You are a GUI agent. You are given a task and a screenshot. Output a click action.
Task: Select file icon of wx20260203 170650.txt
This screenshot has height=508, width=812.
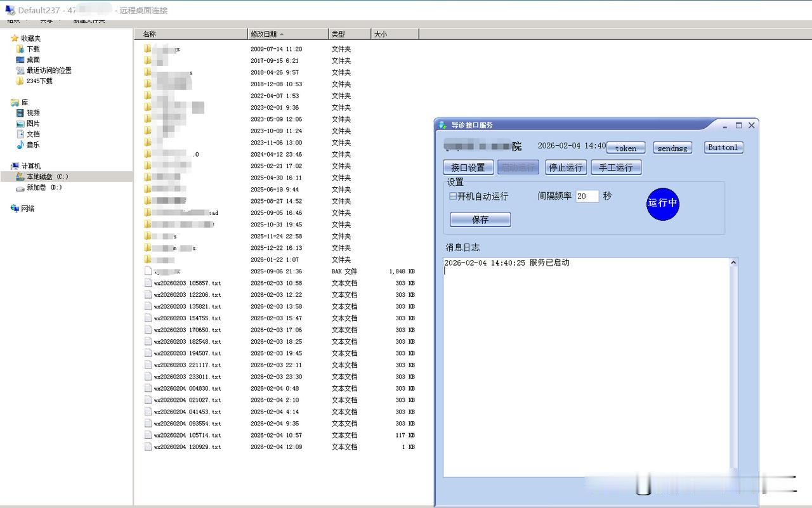tap(148, 330)
